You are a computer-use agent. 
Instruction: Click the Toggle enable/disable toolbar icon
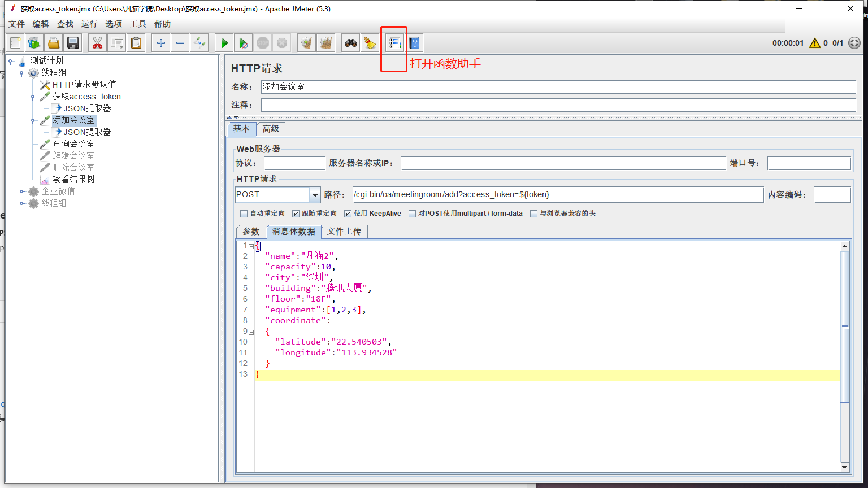coord(199,43)
